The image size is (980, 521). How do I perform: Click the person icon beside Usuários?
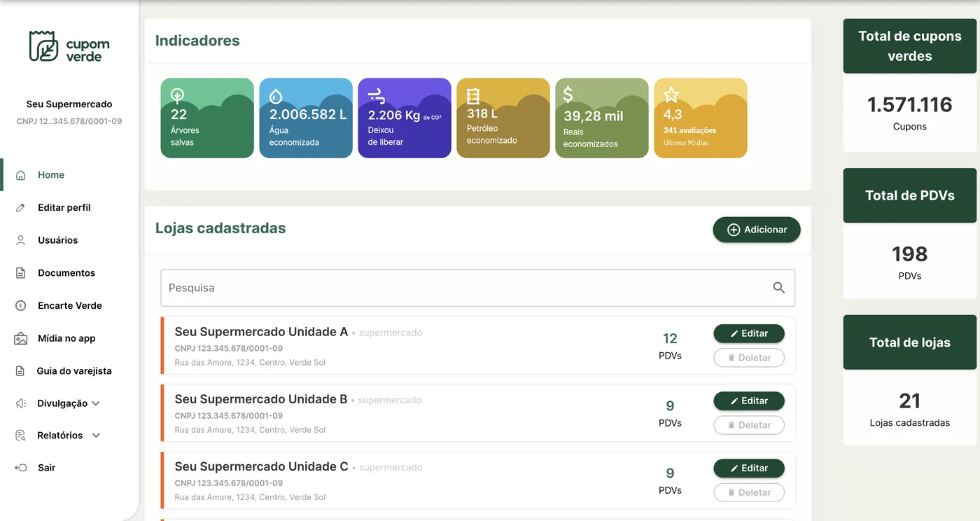(x=21, y=240)
